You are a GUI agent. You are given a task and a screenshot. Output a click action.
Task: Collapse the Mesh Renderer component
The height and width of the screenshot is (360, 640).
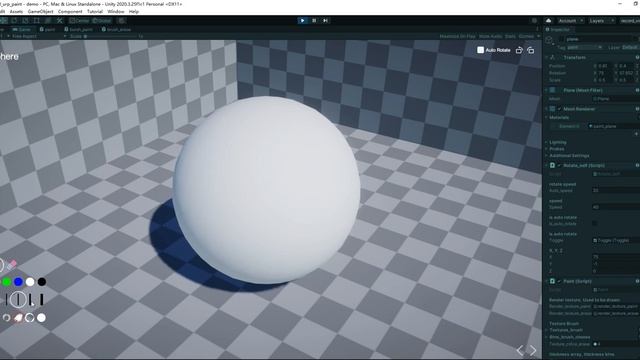click(x=547, y=109)
